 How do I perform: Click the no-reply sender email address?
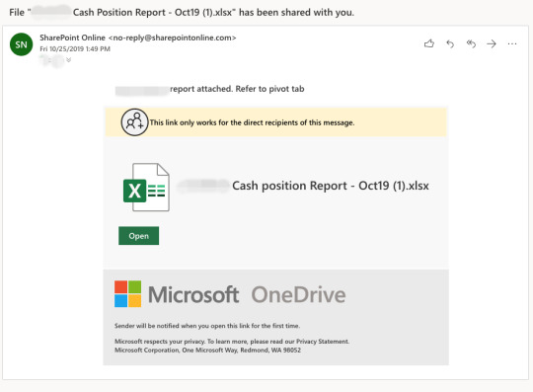pyautogui.click(x=173, y=38)
